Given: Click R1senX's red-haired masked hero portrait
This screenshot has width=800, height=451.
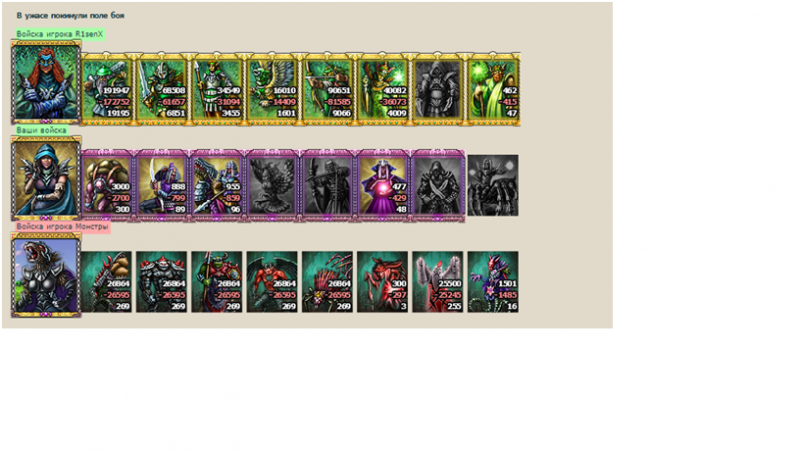Looking at the screenshot, I should pyautogui.click(x=46, y=83).
